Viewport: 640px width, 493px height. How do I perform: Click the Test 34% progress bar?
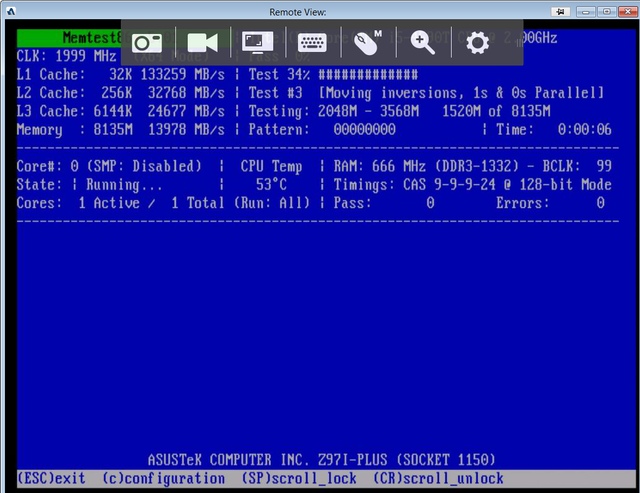click(x=368, y=75)
